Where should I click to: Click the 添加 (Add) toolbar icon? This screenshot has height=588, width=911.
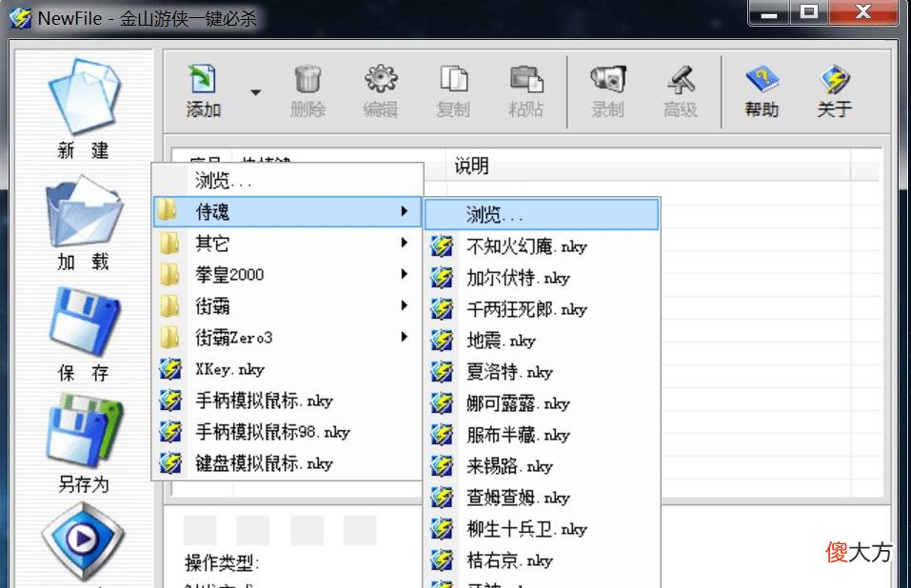tap(203, 91)
